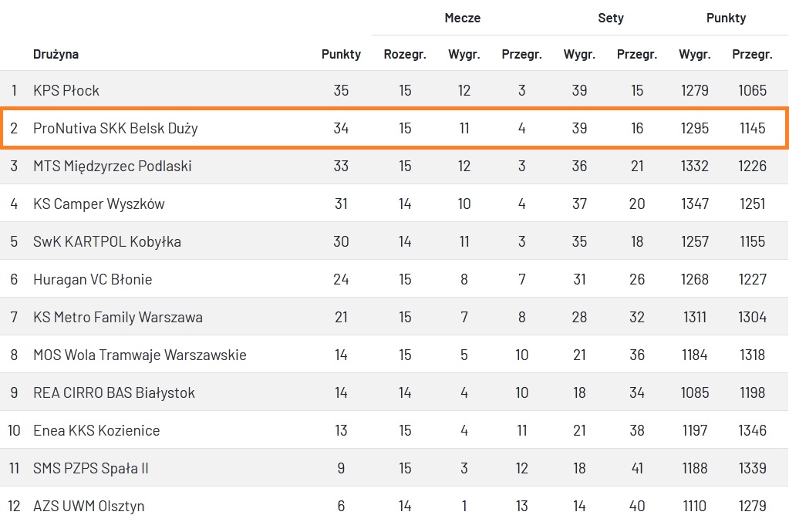Click Wygr. header under Mecze

[x=464, y=54]
